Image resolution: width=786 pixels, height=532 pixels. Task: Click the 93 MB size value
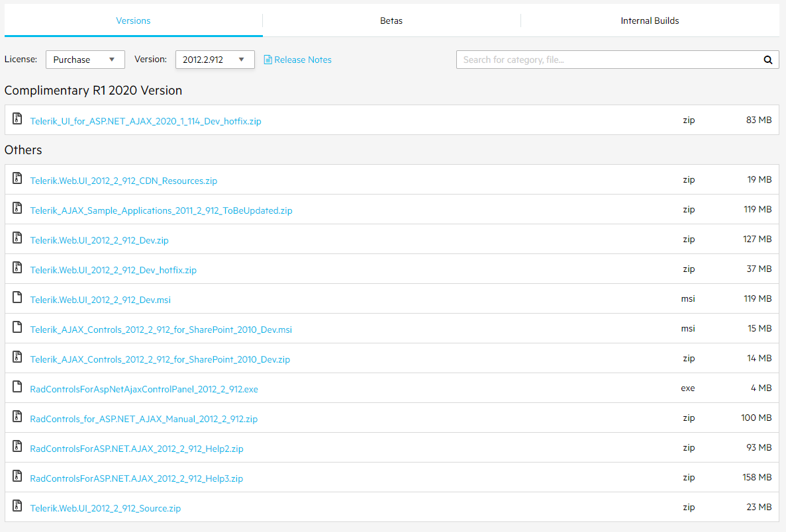coord(759,448)
